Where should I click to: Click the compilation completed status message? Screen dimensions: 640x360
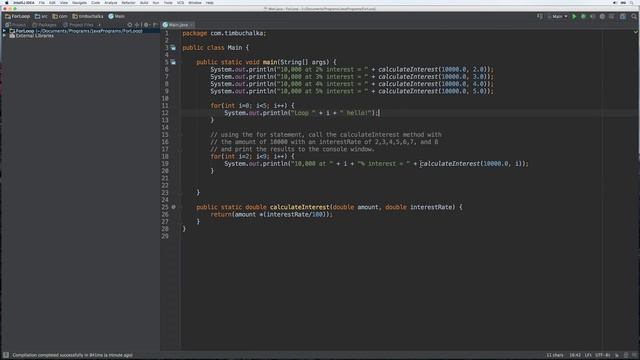(72, 355)
